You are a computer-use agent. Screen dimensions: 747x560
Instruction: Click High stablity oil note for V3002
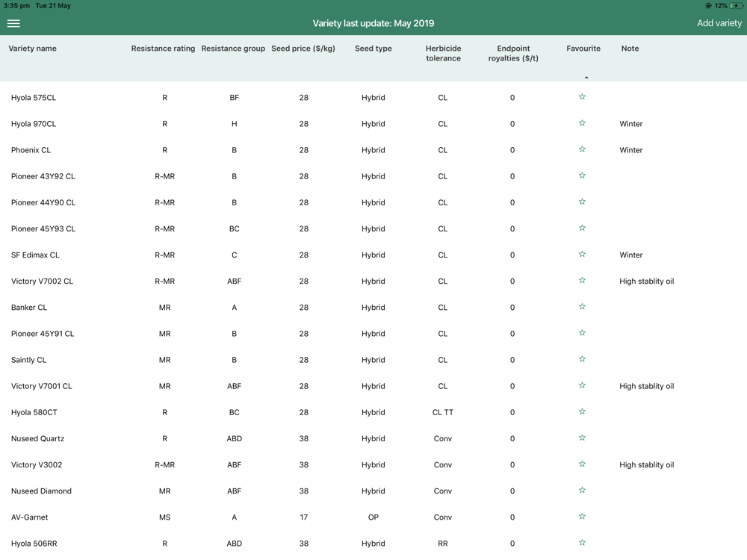point(646,464)
